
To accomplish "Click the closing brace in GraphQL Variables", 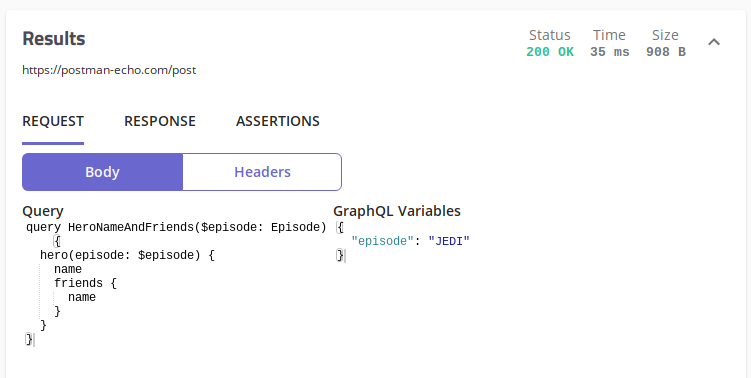I will point(340,255).
